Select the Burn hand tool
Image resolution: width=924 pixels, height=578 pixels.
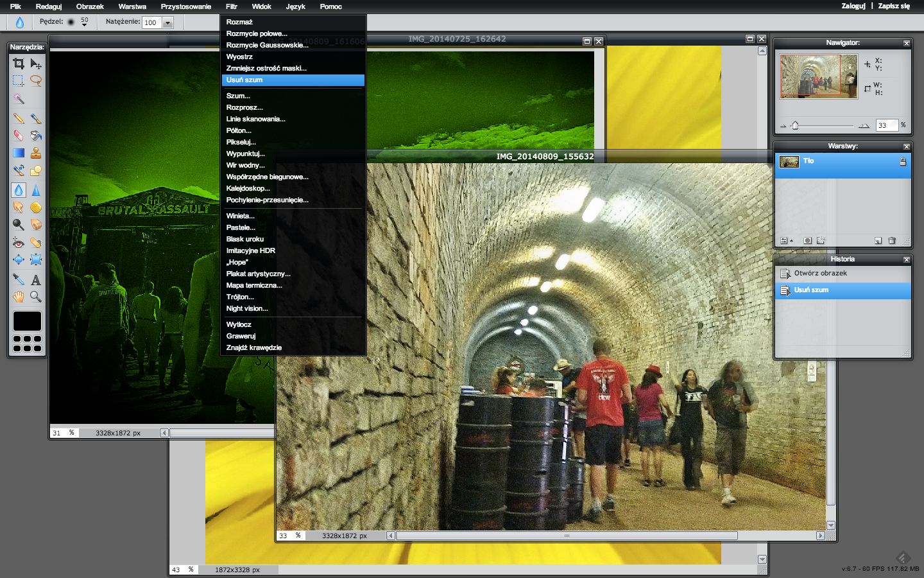[36, 225]
